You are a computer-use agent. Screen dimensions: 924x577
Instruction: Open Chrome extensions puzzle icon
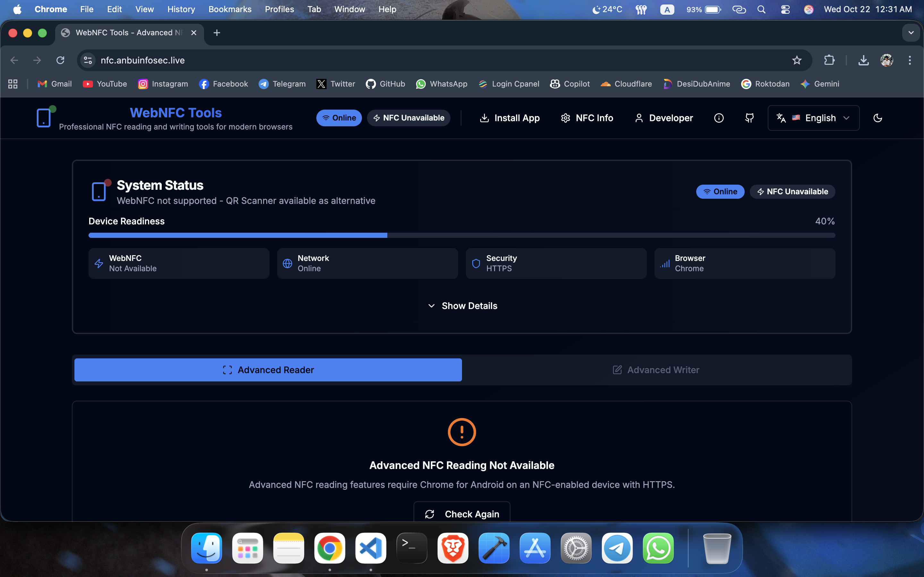coord(829,60)
